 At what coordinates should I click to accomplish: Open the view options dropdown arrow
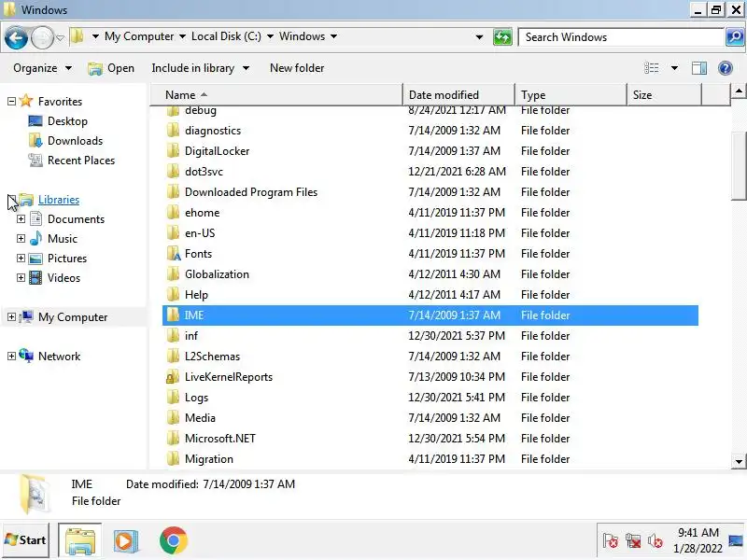674,68
